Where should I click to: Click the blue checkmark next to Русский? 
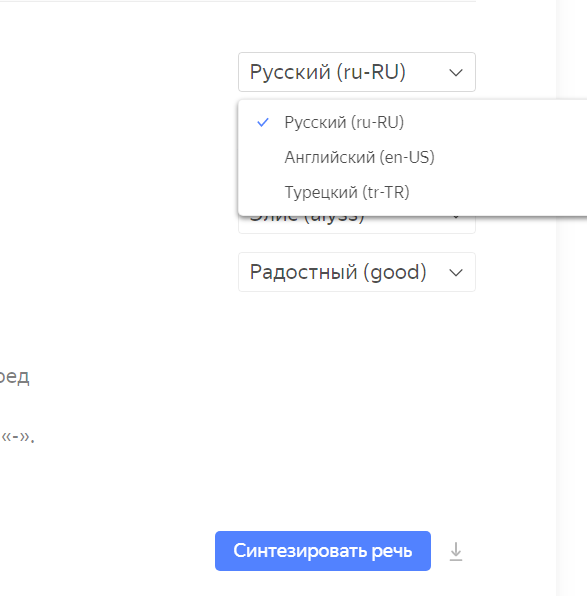click(x=263, y=122)
